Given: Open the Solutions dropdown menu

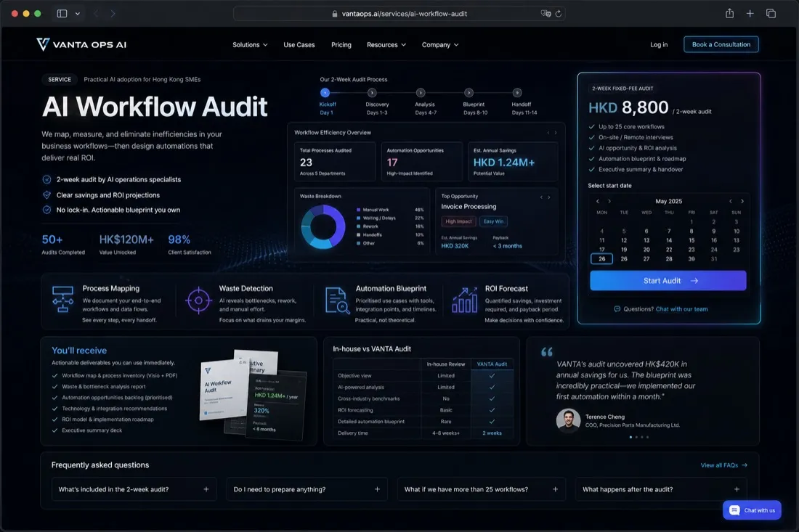Looking at the screenshot, I should coord(250,45).
